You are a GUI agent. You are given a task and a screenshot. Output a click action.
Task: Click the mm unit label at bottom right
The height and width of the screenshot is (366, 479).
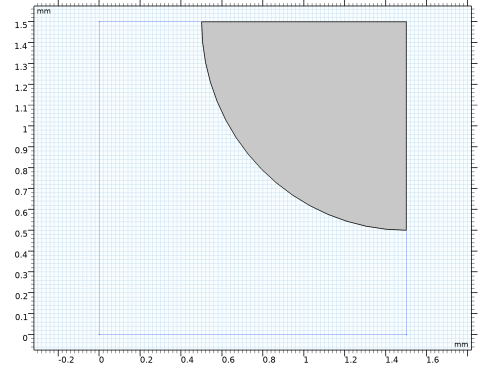(x=461, y=344)
